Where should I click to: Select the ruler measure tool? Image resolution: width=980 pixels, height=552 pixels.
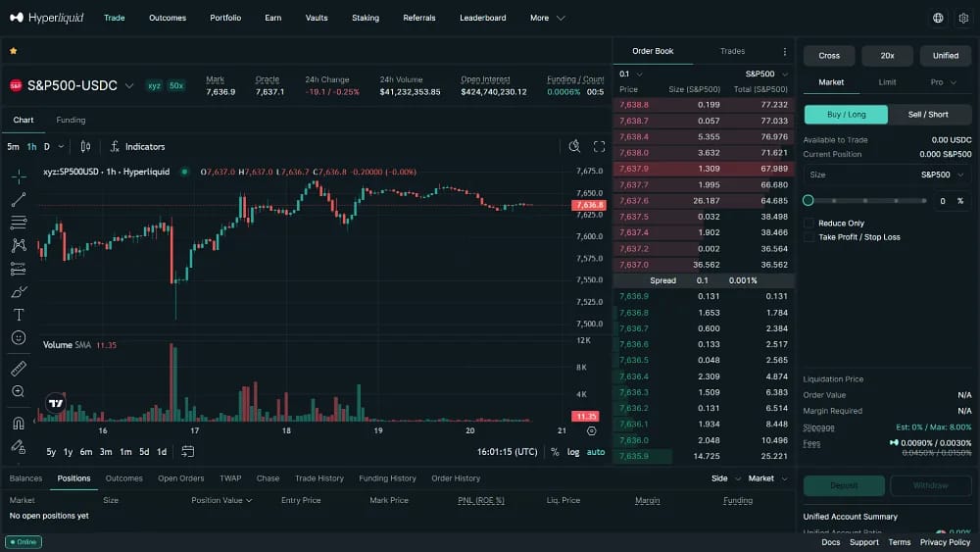coord(19,369)
